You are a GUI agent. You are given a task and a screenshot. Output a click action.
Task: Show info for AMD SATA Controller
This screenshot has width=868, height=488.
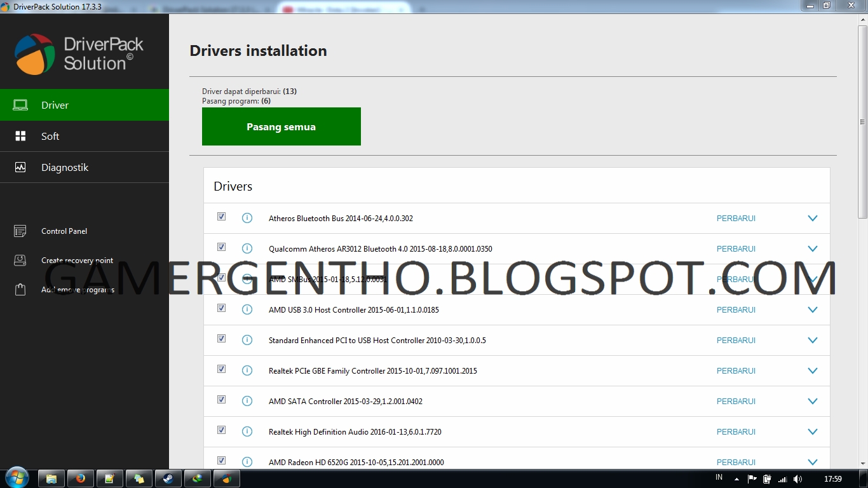click(247, 401)
